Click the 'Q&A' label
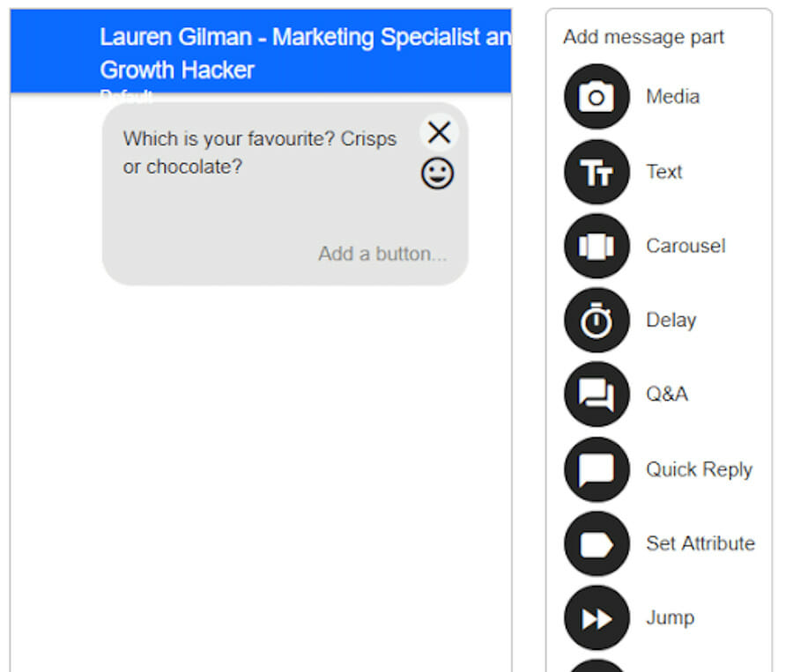Viewport: 793px width, 672px height. click(x=667, y=395)
